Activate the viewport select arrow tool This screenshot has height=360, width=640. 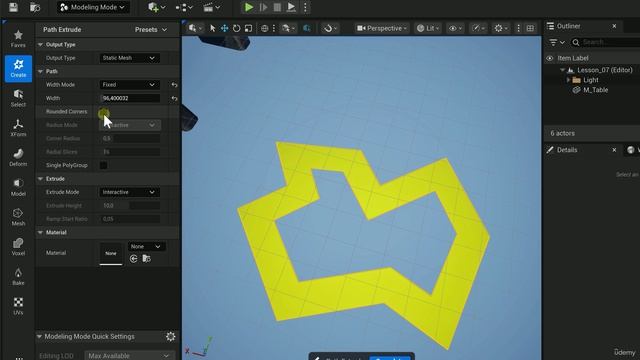point(212,28)
